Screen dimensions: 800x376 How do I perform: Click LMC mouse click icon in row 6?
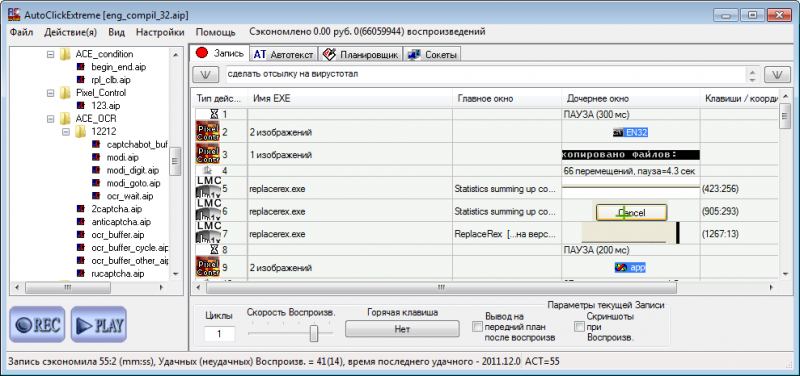(208, 211)
